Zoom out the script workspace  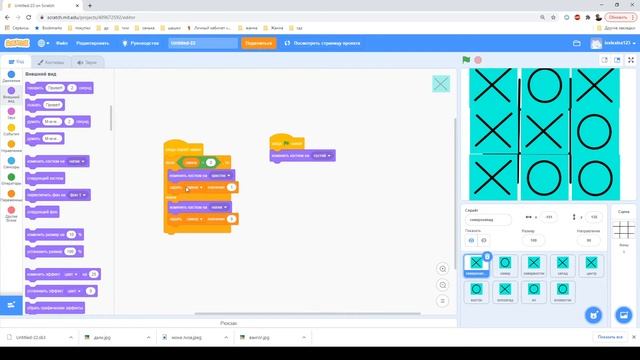tap(442, 285)
